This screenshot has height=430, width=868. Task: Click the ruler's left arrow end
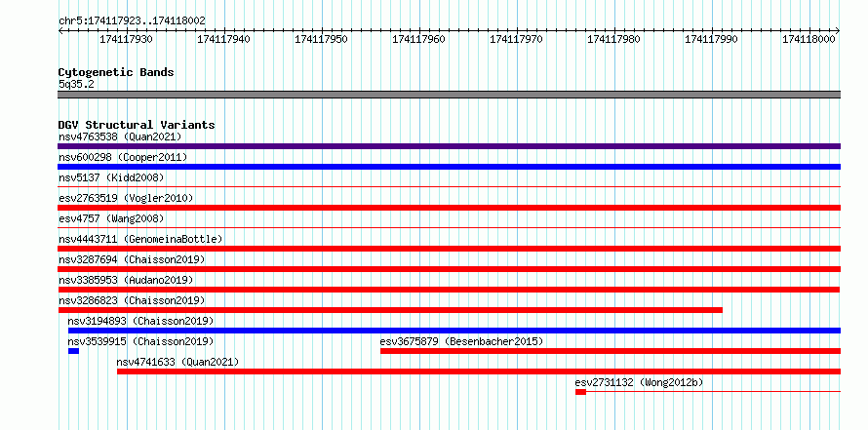(x=60, y=30)
